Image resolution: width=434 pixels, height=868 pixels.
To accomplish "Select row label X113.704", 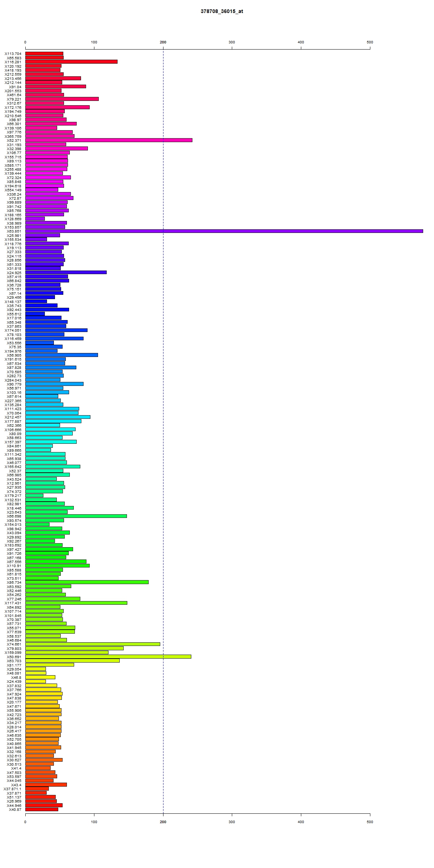I will click(x=13, y=54).
